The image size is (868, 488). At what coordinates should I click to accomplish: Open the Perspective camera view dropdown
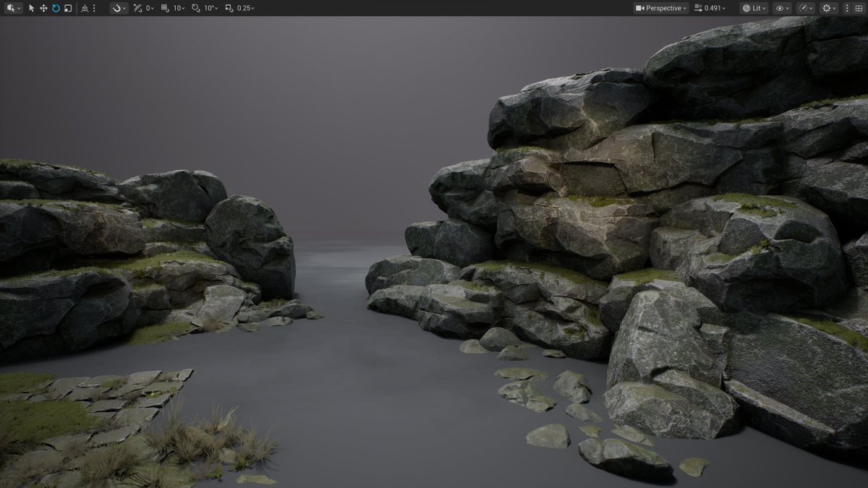(x=661, y=8)
